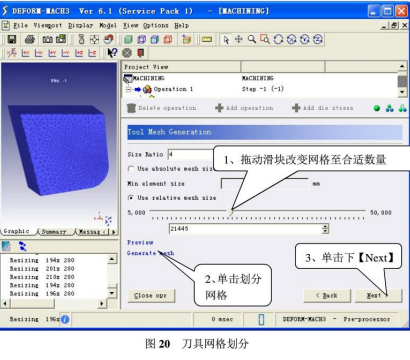Screen dimensions: 410x360
Task: Open the Options menu
Action: (156, 25)
